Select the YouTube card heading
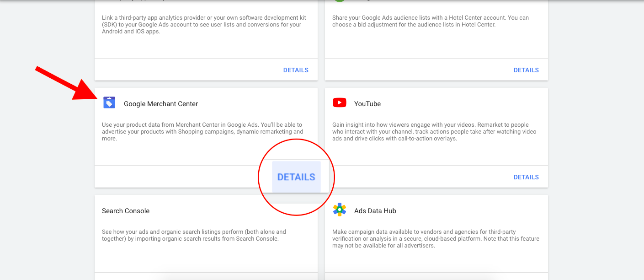This screenshot has height=280, width=644. pyautogui.click(x=367, y=104)
